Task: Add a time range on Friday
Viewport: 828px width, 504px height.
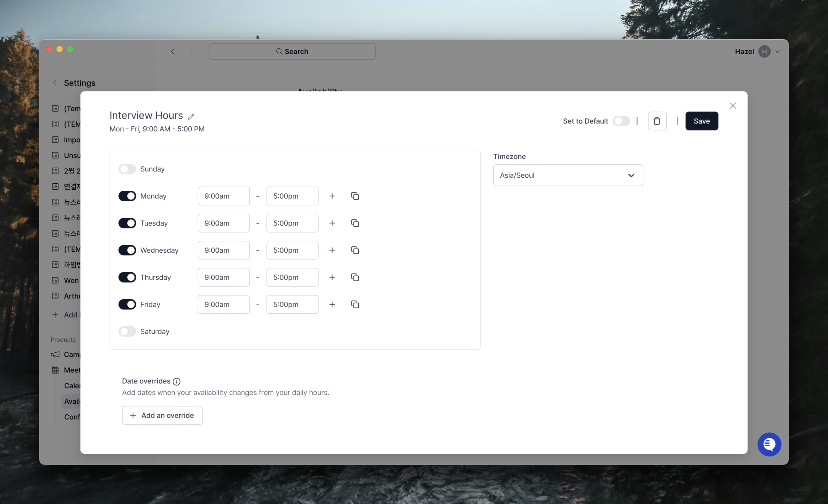Action: [332, 304]
